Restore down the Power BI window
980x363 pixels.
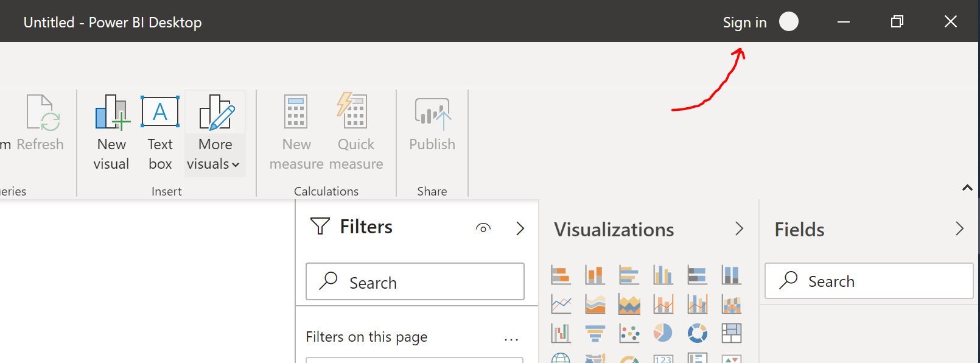pos(897,22)
